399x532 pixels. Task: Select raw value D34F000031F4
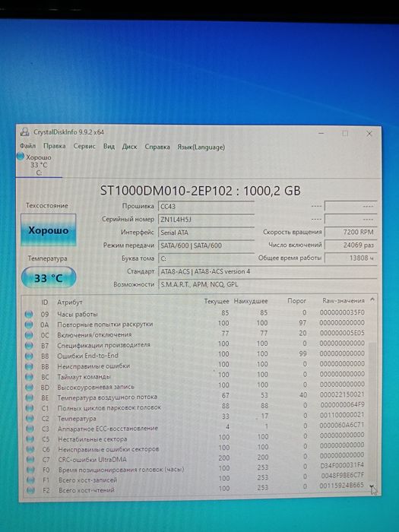(x=342, y=465)
